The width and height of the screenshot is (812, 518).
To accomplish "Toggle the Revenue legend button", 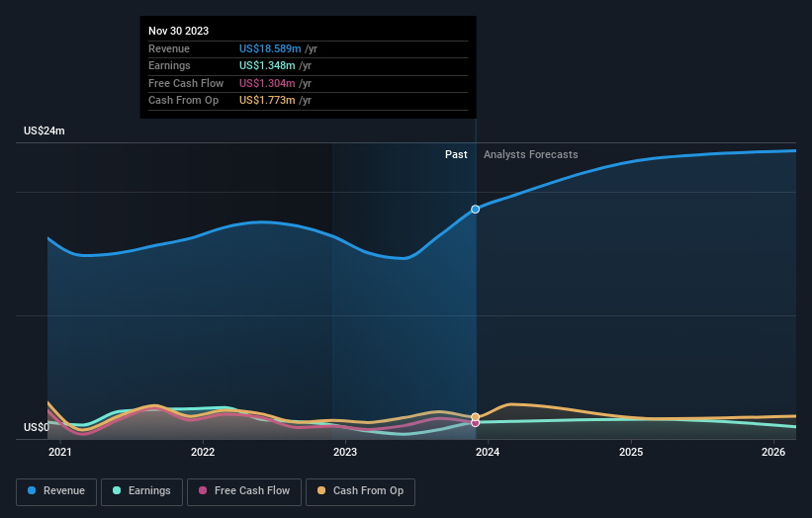I will click(56, 491).
